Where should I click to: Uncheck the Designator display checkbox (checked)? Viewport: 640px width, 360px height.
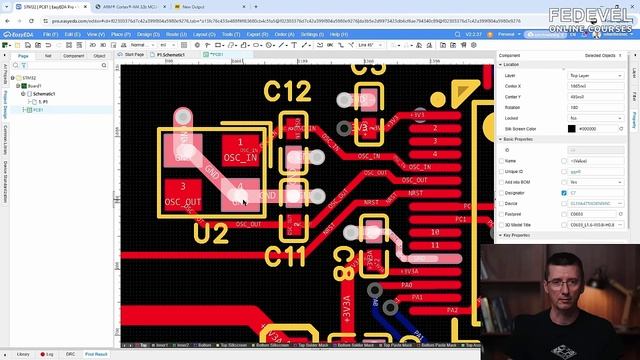click(x=564, y=193)
